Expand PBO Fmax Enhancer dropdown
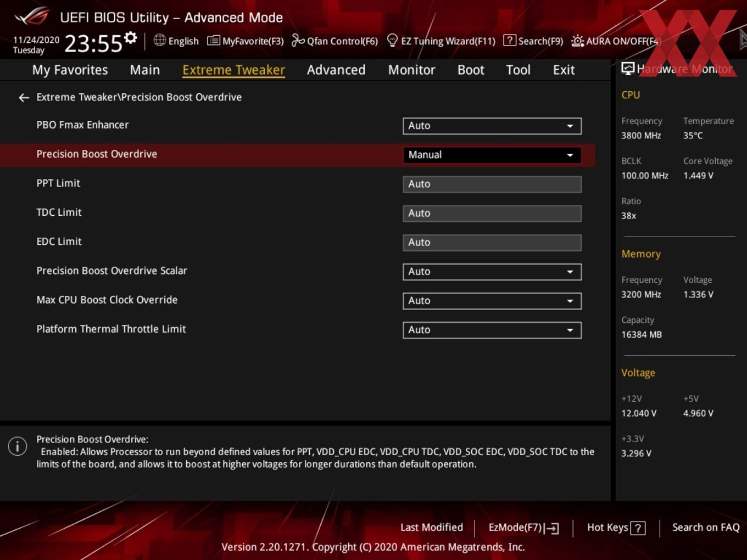747x560 pixels. 492,126
